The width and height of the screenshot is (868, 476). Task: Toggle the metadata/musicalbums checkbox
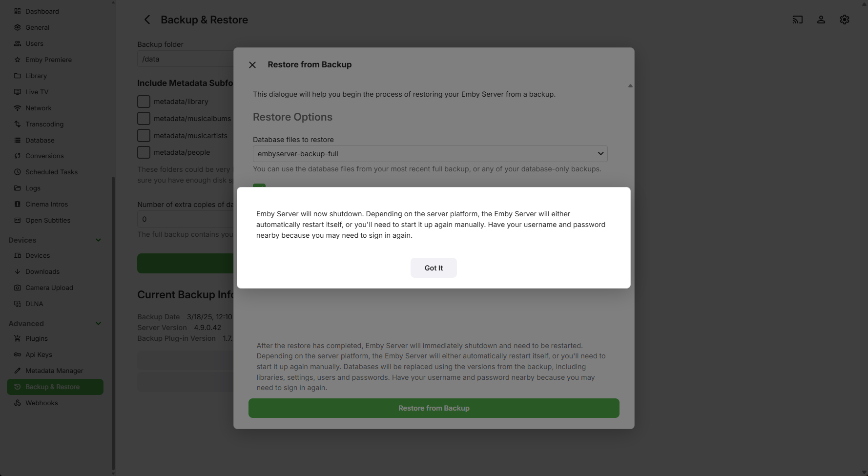(144, 119)
